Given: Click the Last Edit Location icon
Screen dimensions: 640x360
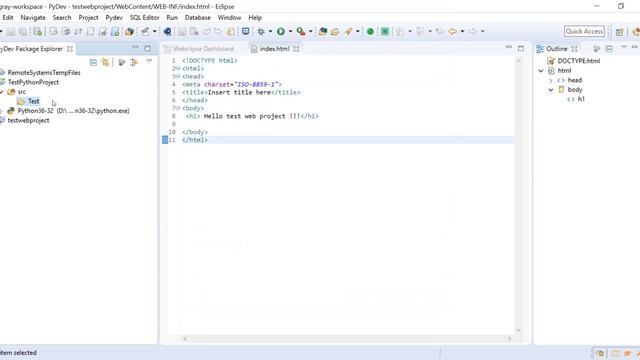Looking at the screenshot, I should tap(440, 31).
